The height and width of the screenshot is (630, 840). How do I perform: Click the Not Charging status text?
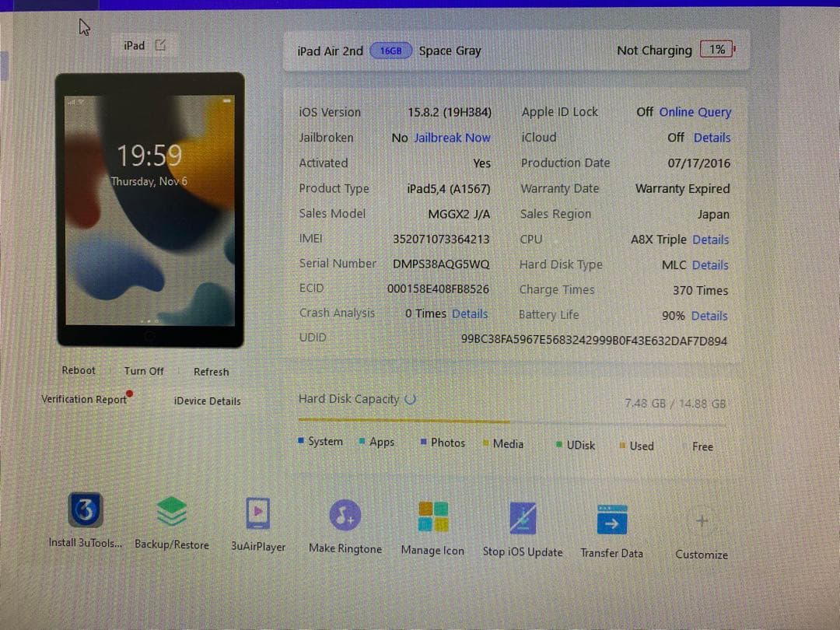pos(654,51)
